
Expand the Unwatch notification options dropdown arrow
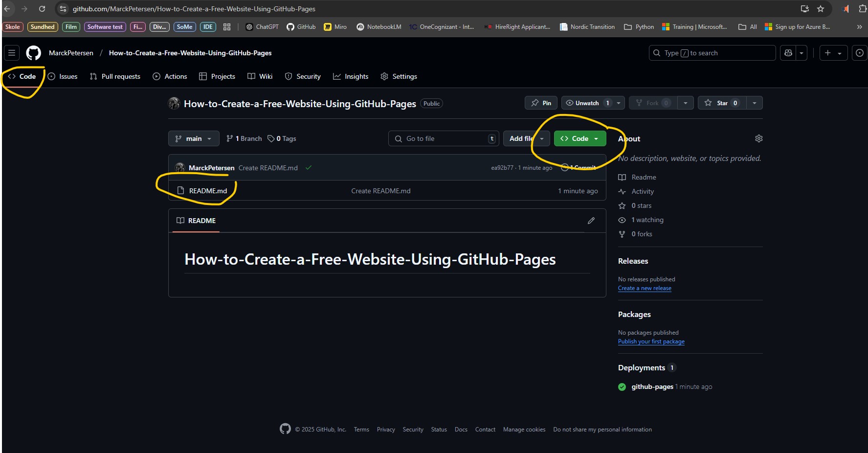pyautogui.click(x=619, y=103)
